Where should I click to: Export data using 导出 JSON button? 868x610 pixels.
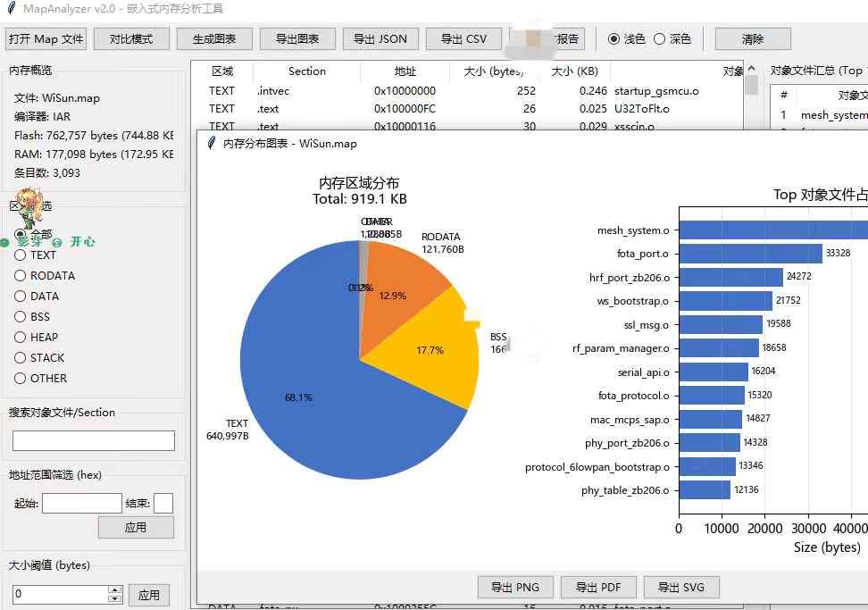pyautogui.click(x=380, y=38)
